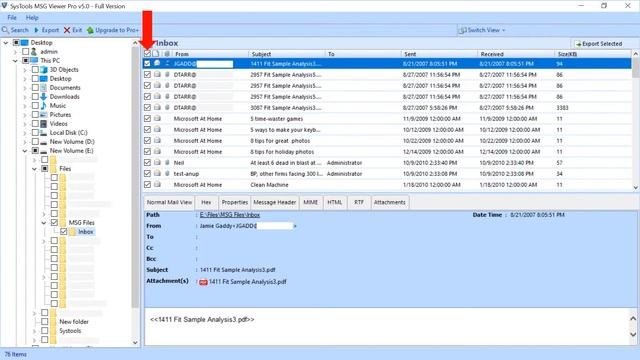Check the admin checkbox in tree
Viewport: 640px width, 360px height.
tap(25, 51)
